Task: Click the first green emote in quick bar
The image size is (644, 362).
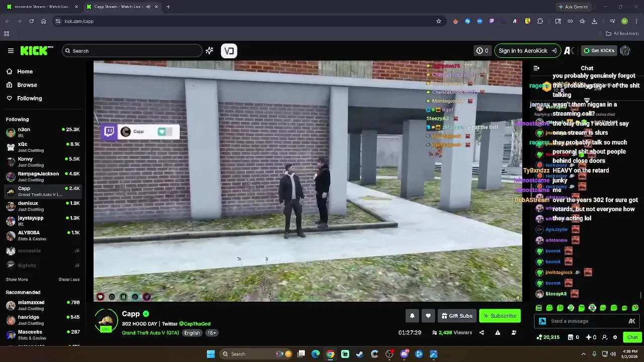Action: pos(539,308)
